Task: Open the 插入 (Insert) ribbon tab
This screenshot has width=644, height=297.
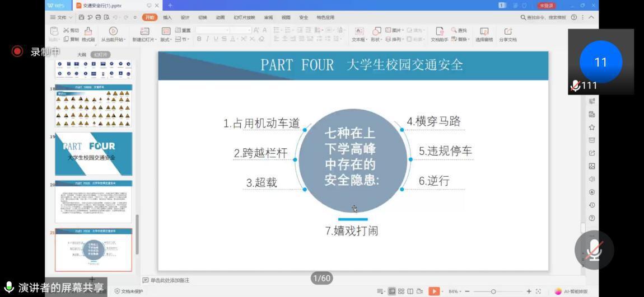Action: [x=167, y=17]
